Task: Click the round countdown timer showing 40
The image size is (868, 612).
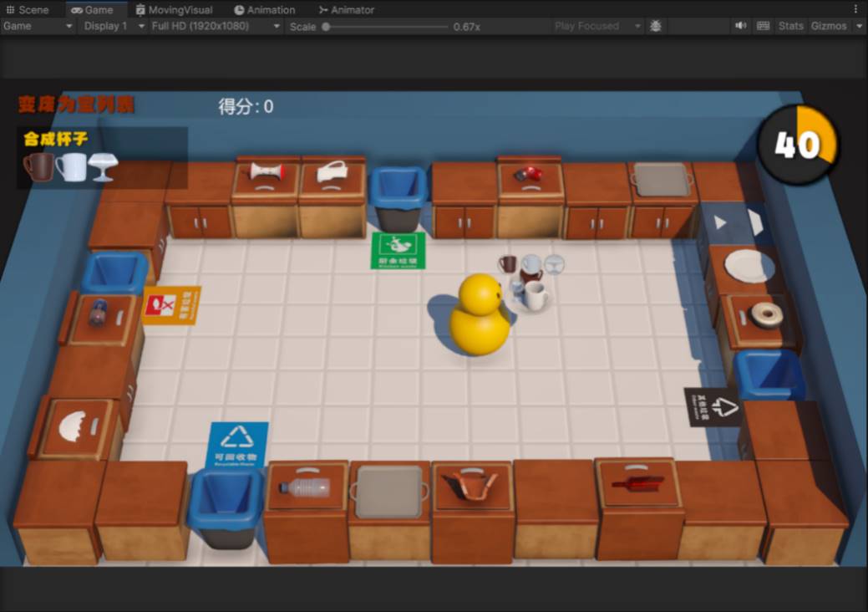Action: [x=797, y=145]
